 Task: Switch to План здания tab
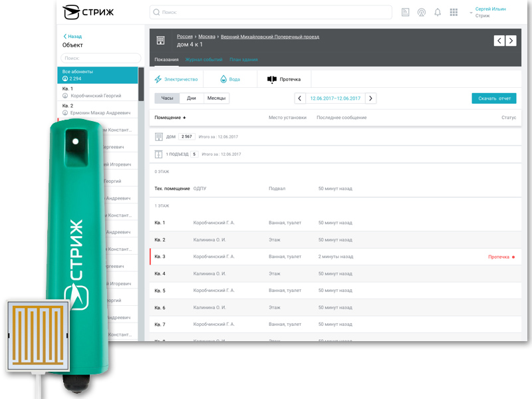[x=243, y=60]
